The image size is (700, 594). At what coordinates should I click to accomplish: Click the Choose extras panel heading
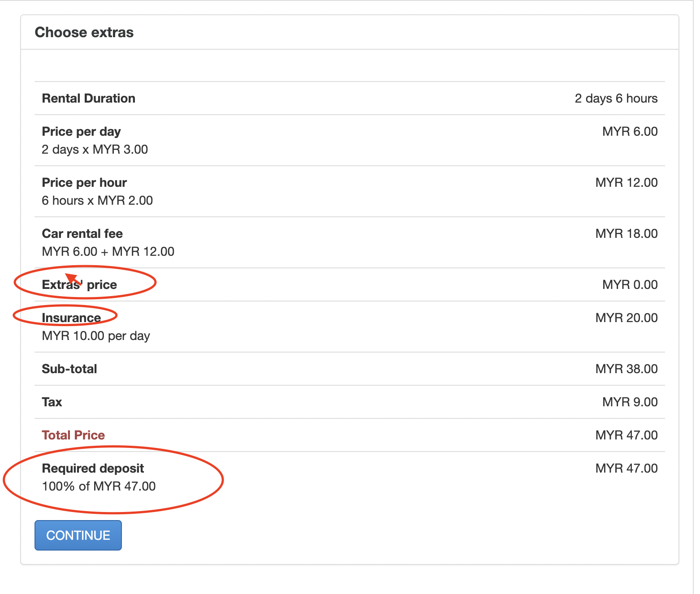click(x=84, y=32)
